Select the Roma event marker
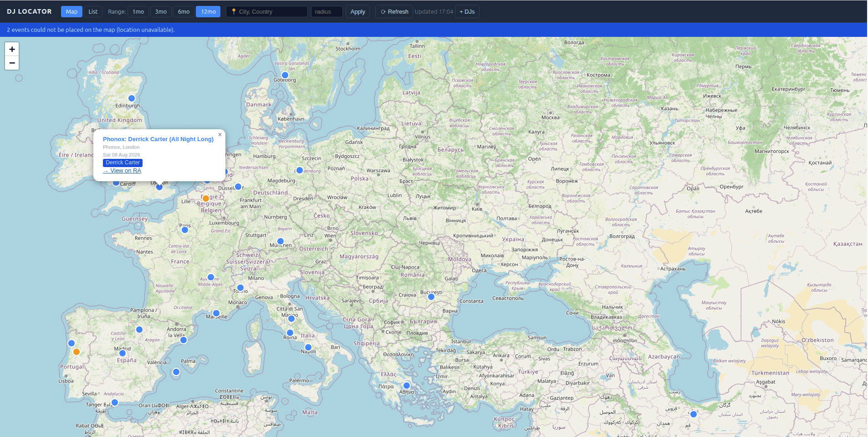Image resolution: width=868 pixels, height=437 pixels. (x=290, y=333)
